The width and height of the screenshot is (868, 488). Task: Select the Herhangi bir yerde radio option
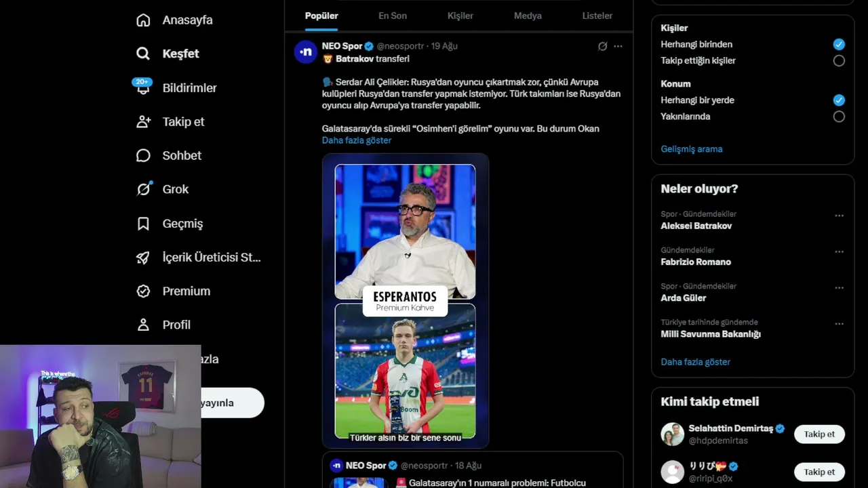[x=839, y=100]
